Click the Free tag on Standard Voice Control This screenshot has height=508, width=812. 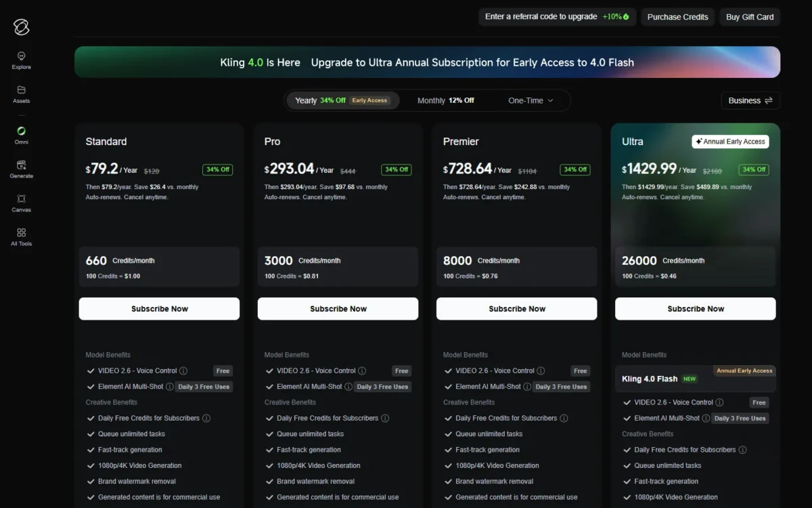[223, 371]
